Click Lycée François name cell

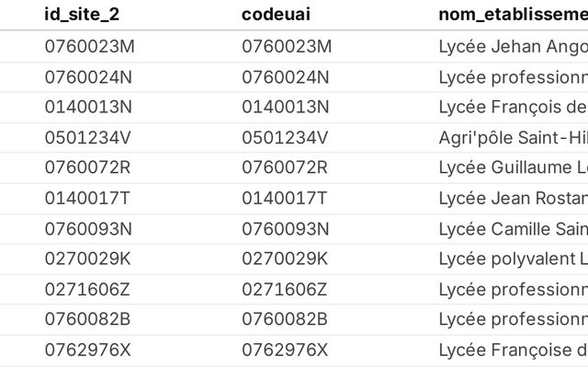pos(513,107)
